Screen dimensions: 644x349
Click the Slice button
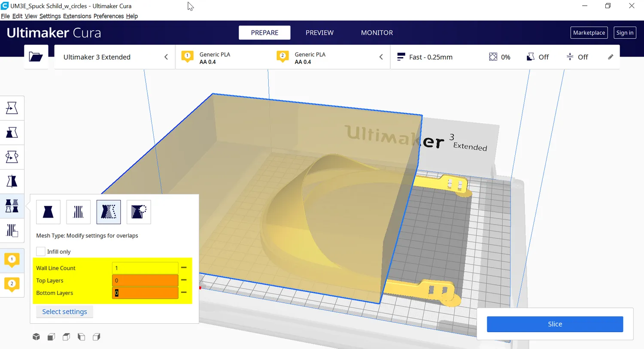[x=555, y=324]
